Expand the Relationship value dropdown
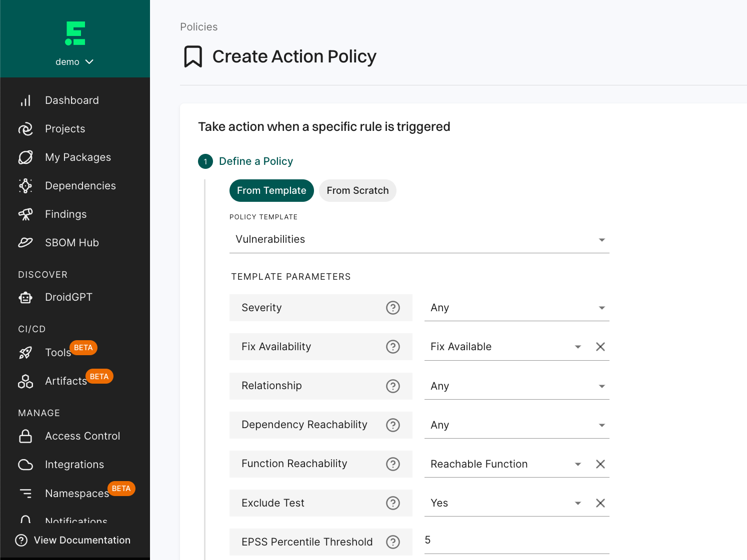Viewport: 747px width, 560px height. coord(516,386)
